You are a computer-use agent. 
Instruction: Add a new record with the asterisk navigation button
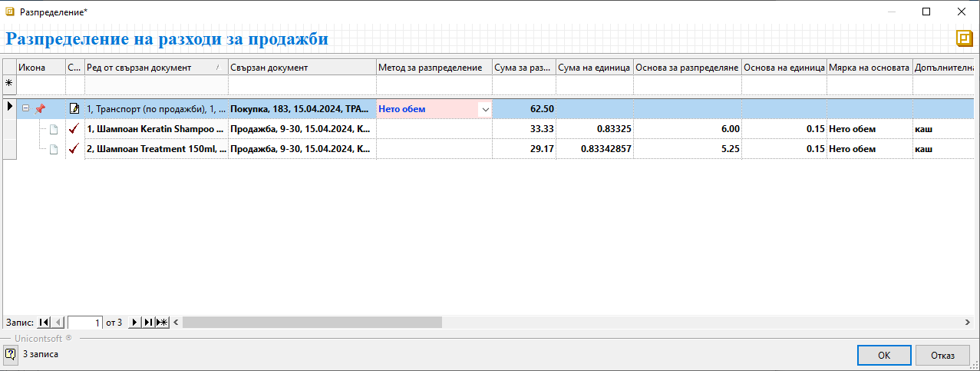click(162, 323)
